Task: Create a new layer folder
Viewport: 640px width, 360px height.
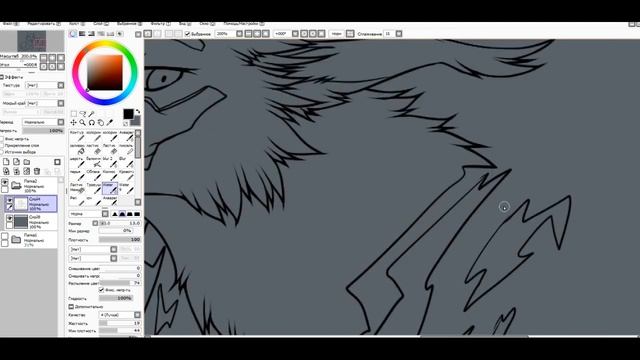Action: pyautogui.click(x=27, y=162)
